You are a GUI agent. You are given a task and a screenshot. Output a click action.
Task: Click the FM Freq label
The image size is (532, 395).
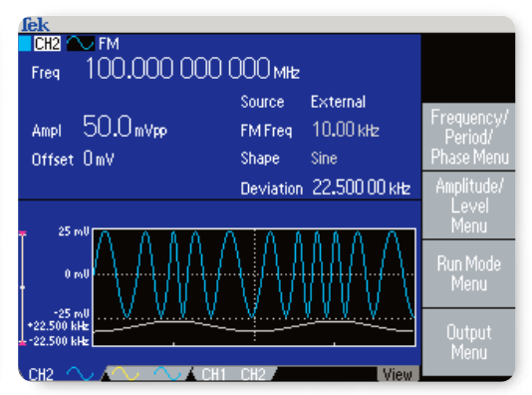(266, 131)
